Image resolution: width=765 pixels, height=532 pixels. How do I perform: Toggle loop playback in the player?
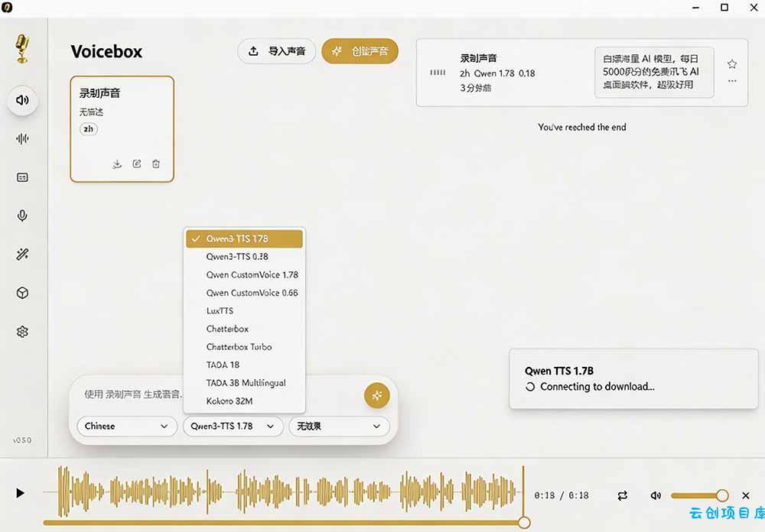click(x=623, y=496)
